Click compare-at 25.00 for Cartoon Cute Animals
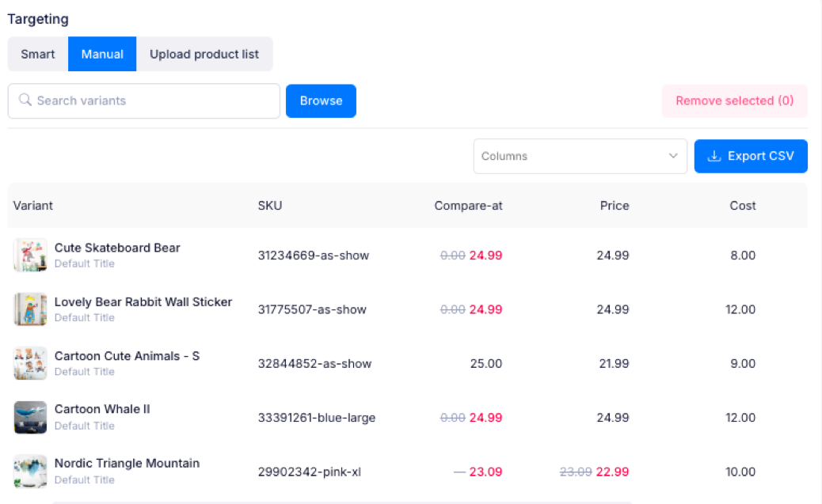 [486, 364]
